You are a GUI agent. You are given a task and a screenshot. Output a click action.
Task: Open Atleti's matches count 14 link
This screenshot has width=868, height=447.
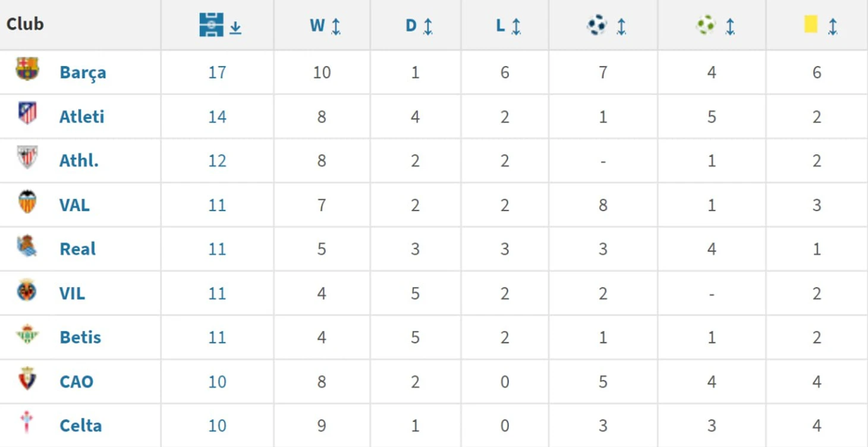click(217, 117)
